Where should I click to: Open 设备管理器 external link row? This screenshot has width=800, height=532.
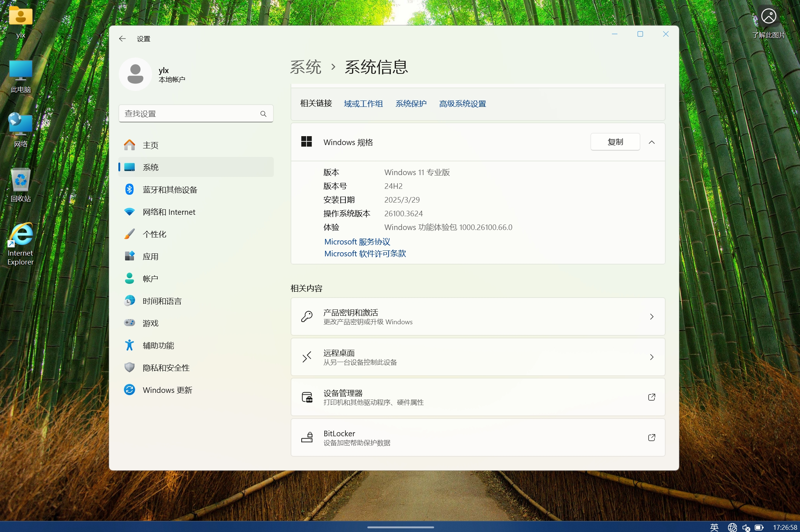pyautogui.click(x=478, y=397)
